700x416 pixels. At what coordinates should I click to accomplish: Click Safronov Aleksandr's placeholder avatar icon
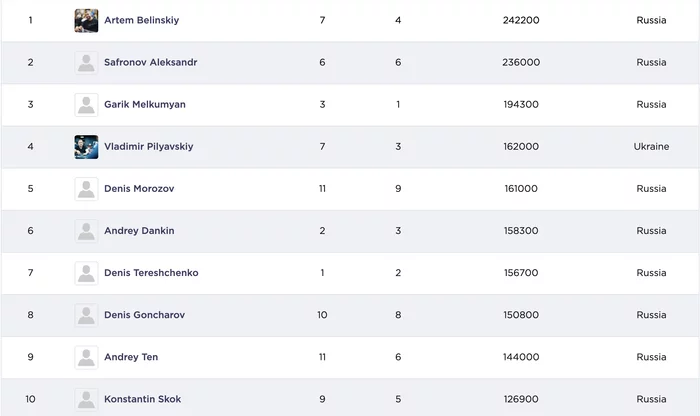click(x=86, y=62)
